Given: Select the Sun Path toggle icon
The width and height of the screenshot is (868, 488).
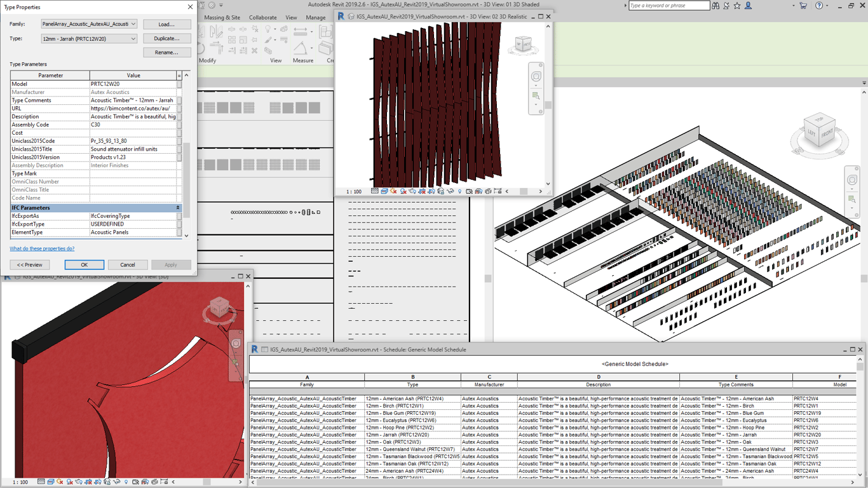Looking at the screenshot, I should click(x=393, y=190).
